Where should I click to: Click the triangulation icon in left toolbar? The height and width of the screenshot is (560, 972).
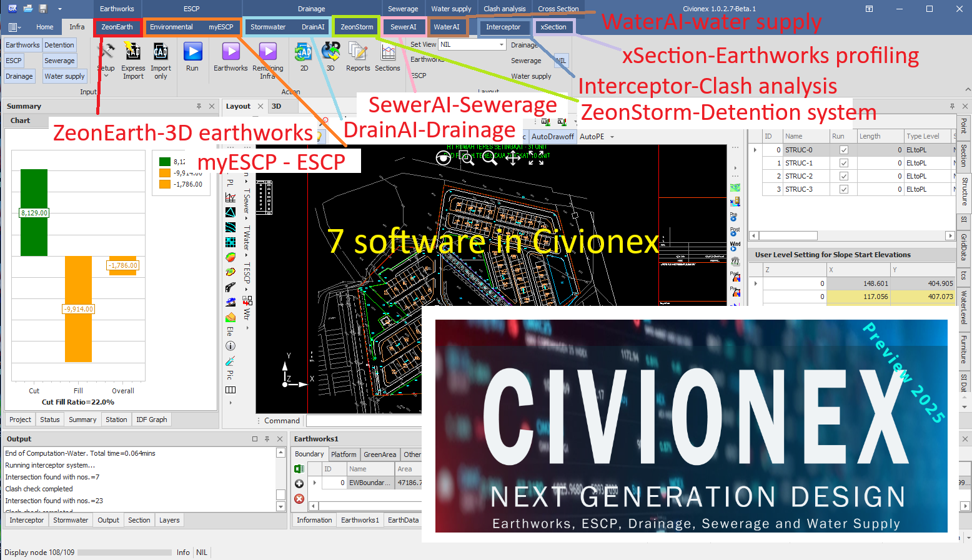231,212
